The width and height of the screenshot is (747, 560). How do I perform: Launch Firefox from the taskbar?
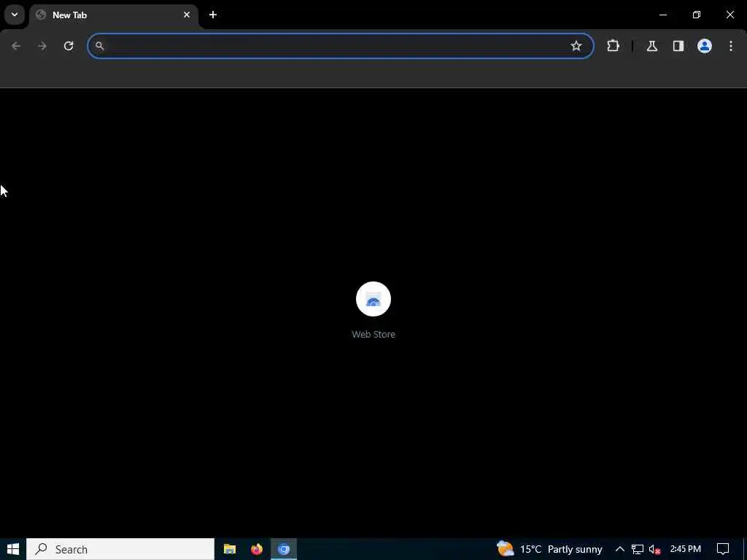coord(257,549)
